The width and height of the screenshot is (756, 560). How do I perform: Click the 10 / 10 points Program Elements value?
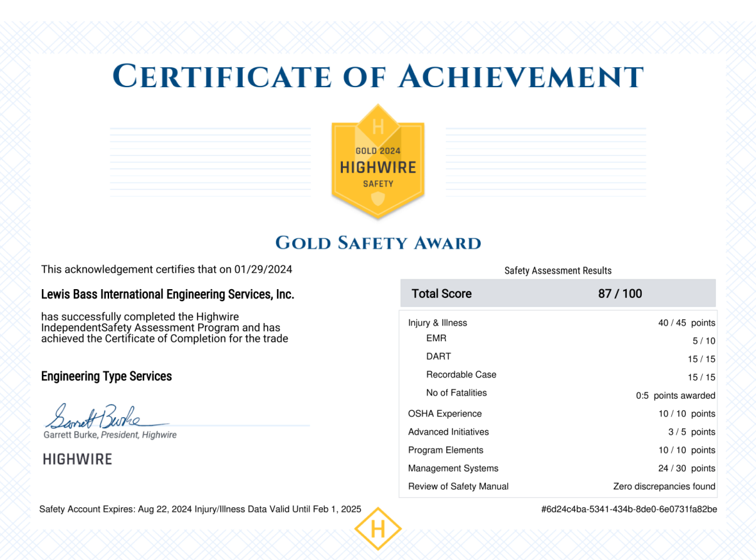click(x=686, y=450)
